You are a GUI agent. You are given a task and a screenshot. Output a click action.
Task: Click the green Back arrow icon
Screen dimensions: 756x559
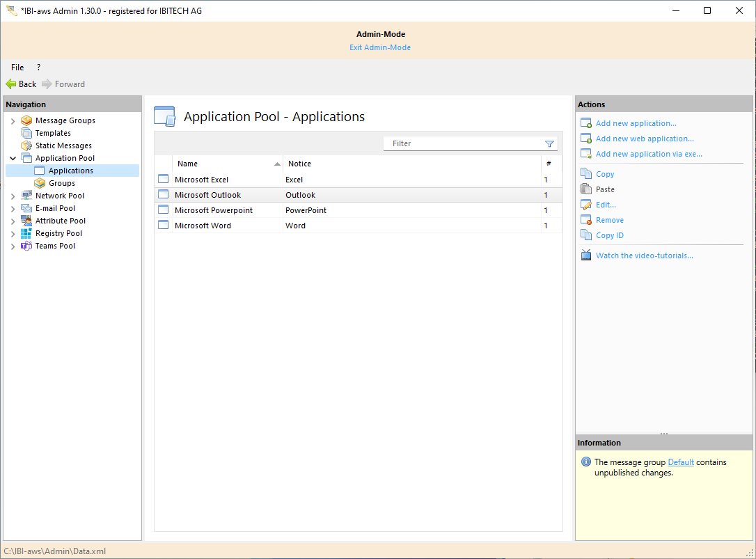click(11, 84)
